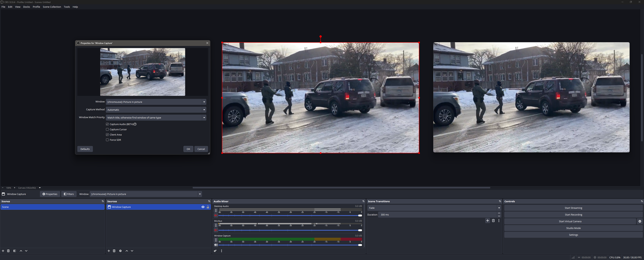Add a new source with plus icon
This screenshot has width=644, height=260.
coord(109,251)
